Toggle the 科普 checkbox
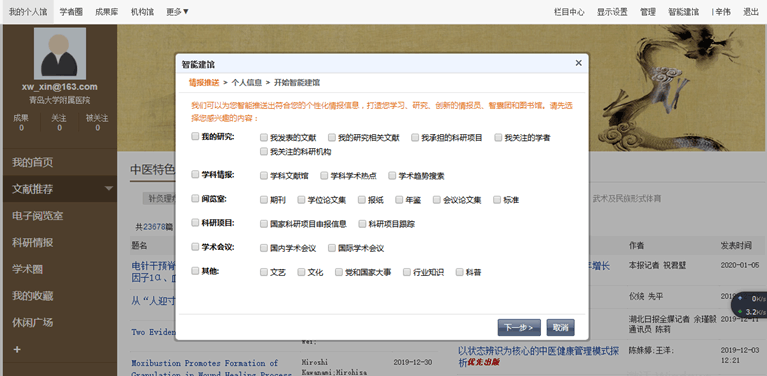Screen dimensions: 767x376 point(459,272)
